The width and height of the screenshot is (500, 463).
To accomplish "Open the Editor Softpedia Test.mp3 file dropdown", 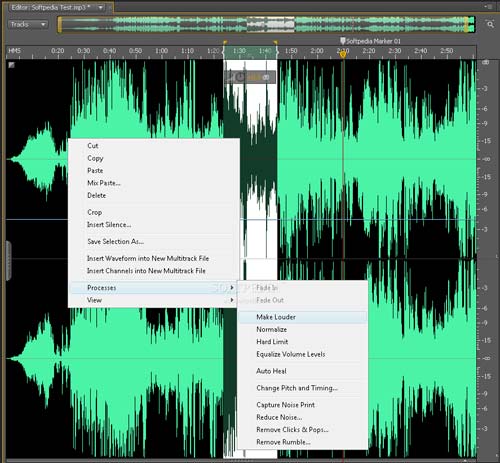I will [x=100, y=7].
